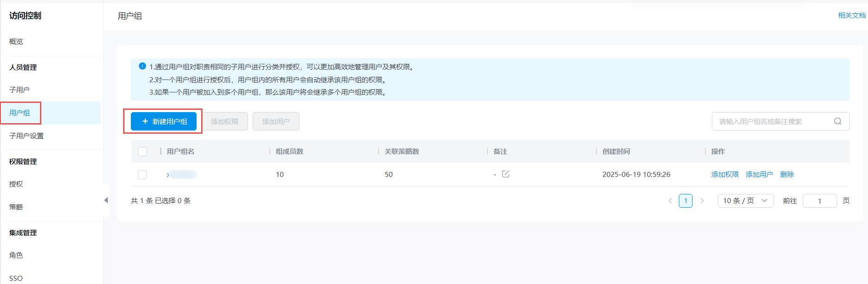The height and width of the screenshot is (284, 868).
Task: Open 策略 in the sidebar
Action: pyautogui.click(x=16, y=207)
